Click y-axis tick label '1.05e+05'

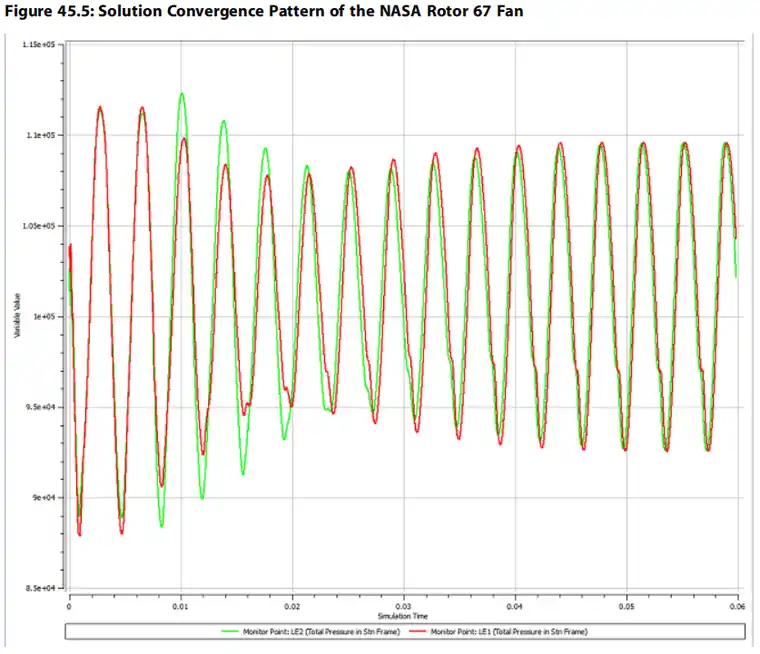click(38, 226)
